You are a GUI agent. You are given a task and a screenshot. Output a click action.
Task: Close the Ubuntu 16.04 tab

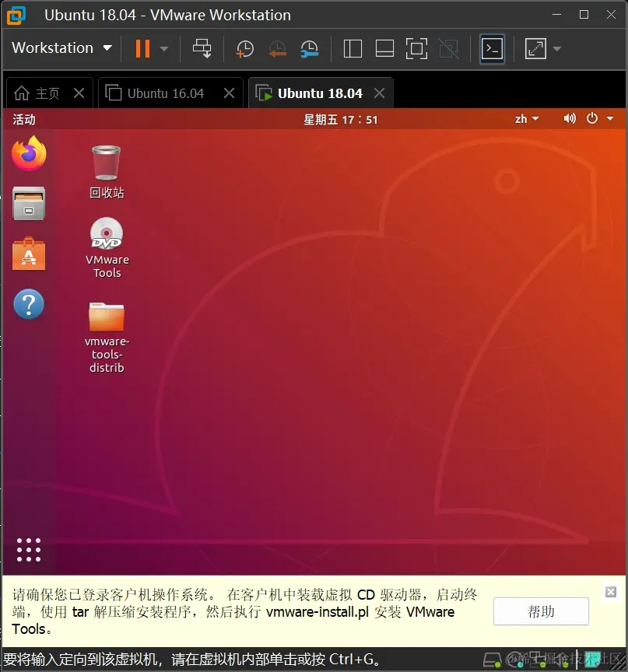point(230,93)
